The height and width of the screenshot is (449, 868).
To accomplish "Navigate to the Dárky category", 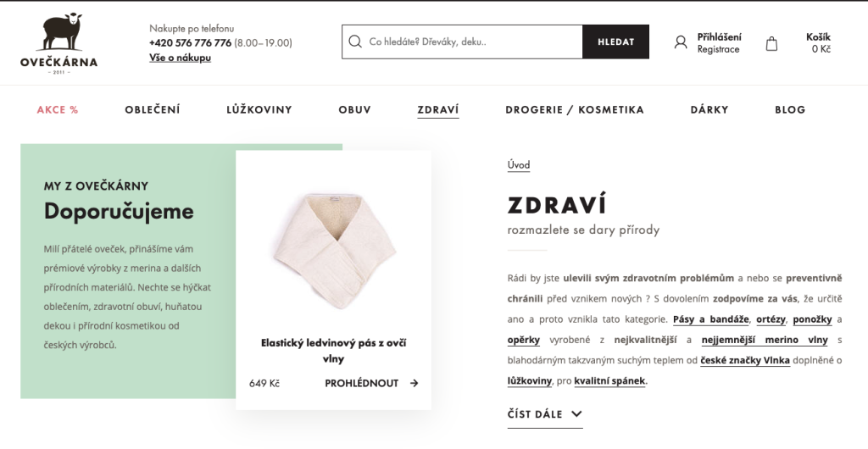I will point(709,109).
